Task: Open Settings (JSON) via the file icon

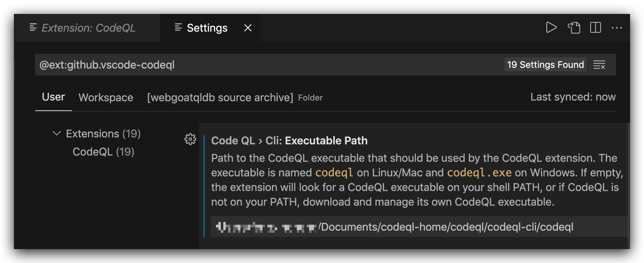Action: pos(574,28)
